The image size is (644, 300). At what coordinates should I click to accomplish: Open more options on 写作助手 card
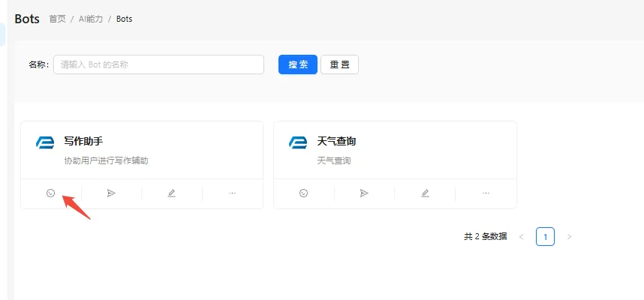pos(232,193)
